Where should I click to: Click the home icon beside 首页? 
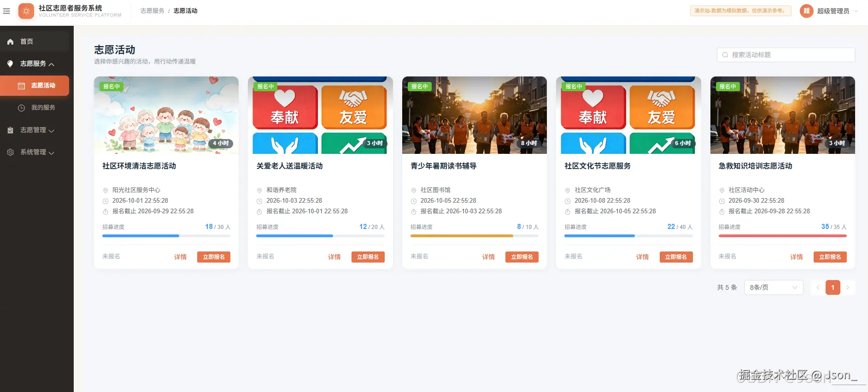(x=10, y=41)
